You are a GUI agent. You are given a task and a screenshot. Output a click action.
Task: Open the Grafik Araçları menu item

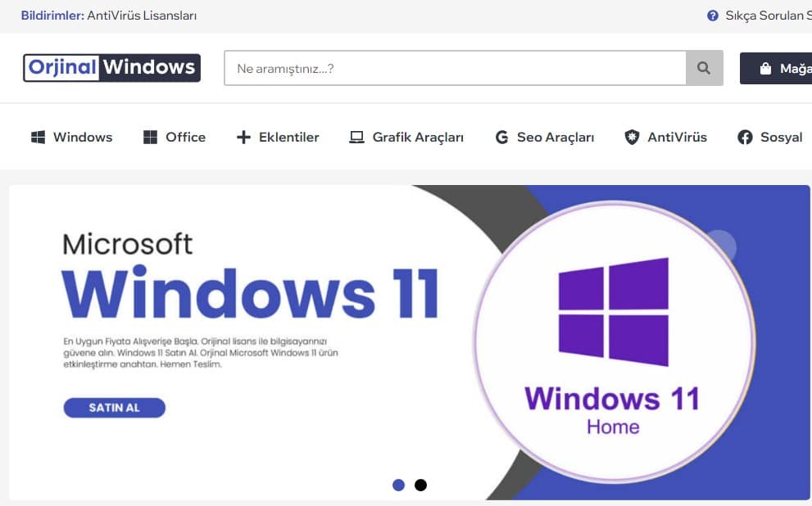(x=406, y=137)
